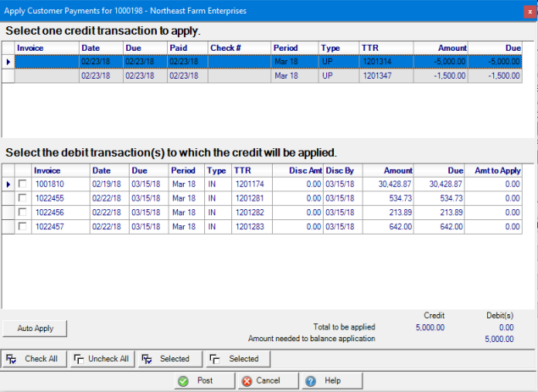Tick the checkbox for invoice 1001810

pos(22,184)
